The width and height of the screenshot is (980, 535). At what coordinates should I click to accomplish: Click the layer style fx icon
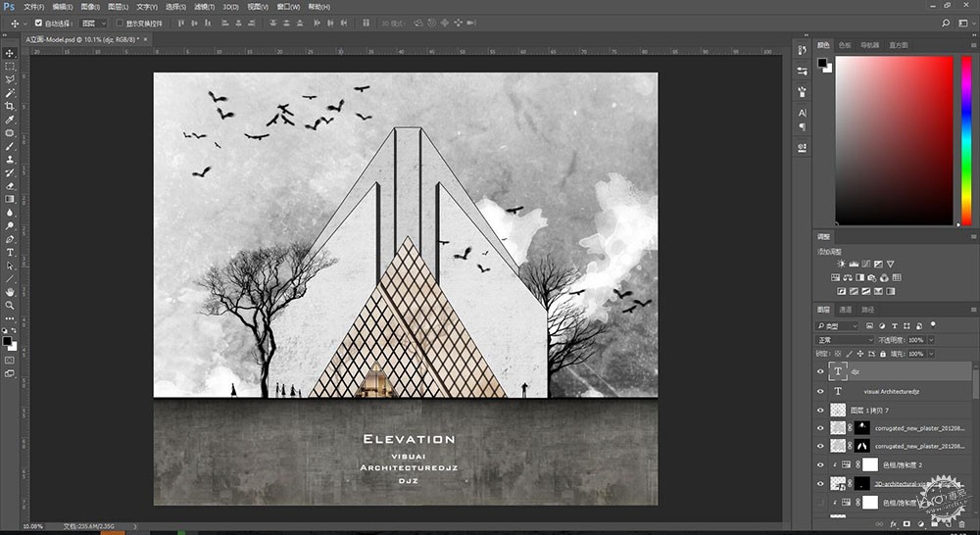(893, 524)
